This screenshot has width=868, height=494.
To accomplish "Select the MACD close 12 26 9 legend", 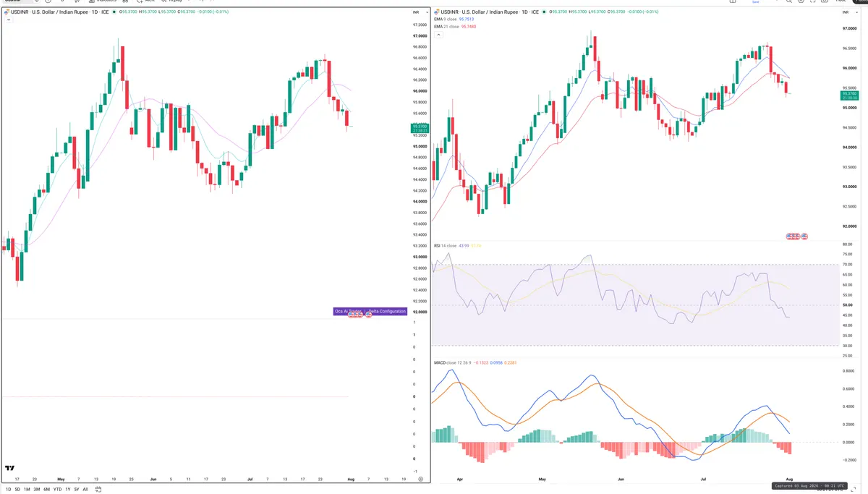I will pos(453,362).
